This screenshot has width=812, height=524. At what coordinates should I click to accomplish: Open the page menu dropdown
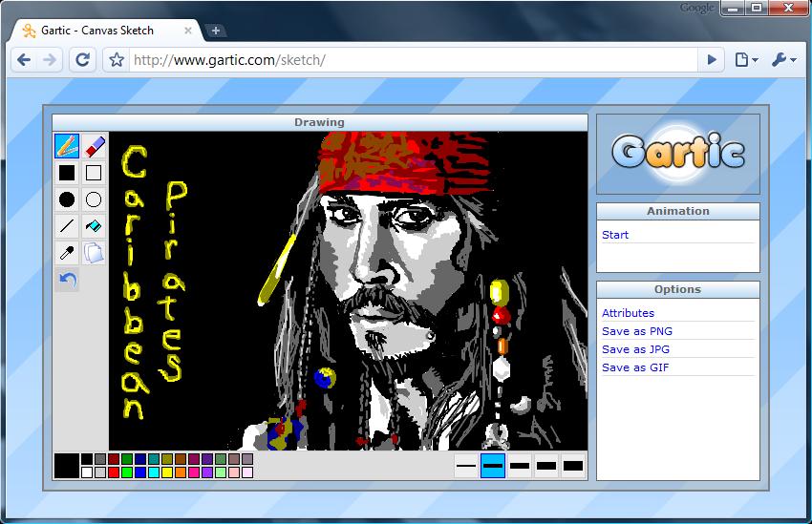[746, 60]
